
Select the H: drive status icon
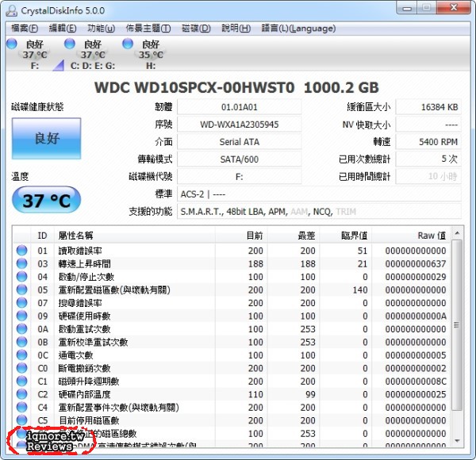[x=128, y=44]
